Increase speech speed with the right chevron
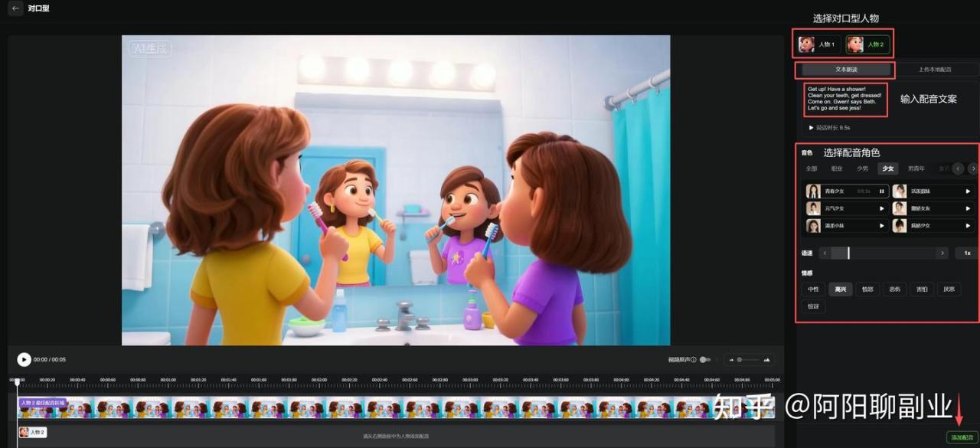This screenshot has height=448, width=980. (942, 253)
